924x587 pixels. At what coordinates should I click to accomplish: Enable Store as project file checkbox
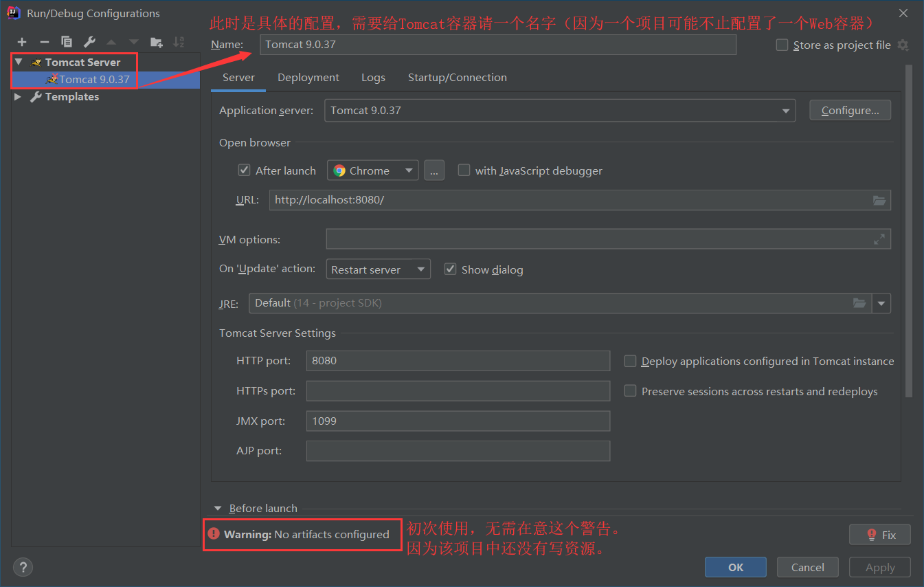point(782,45)
